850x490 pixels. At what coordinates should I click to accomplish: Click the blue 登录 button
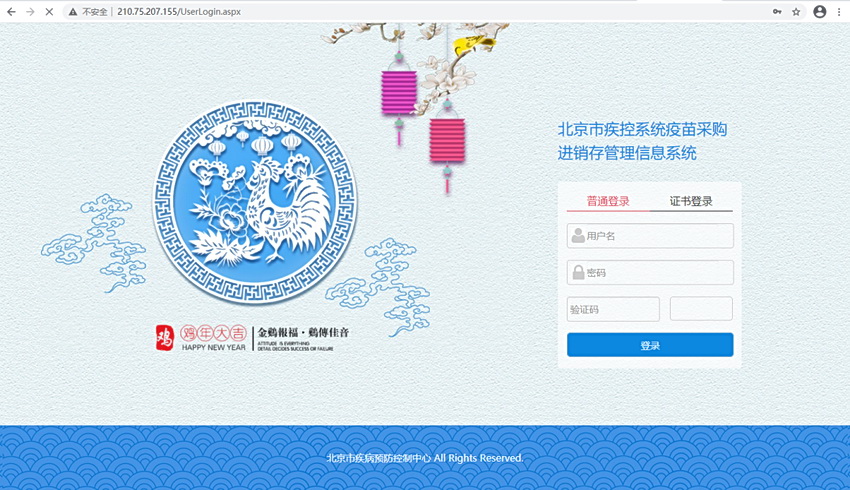point(650,345)
